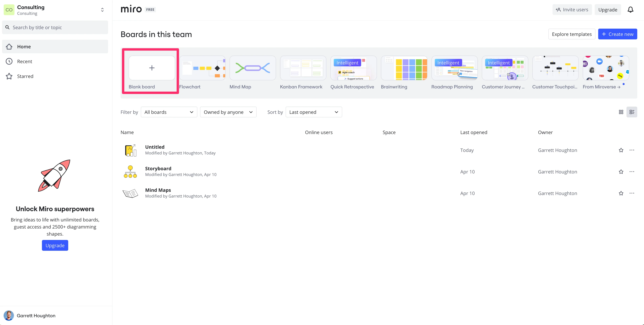The height and width of the screenshot is (325, 644).
Task: Open more options for Untitled board
Action: point(632,150)
